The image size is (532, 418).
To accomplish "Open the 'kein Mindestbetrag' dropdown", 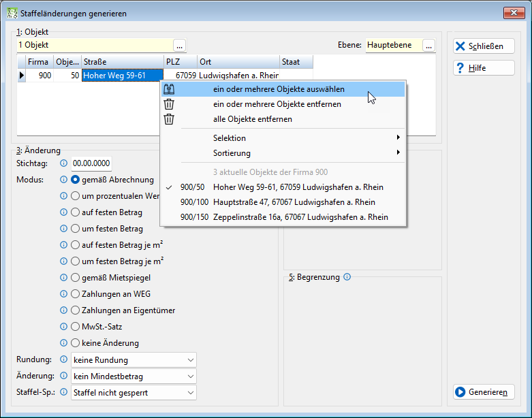I will [134, 376].
